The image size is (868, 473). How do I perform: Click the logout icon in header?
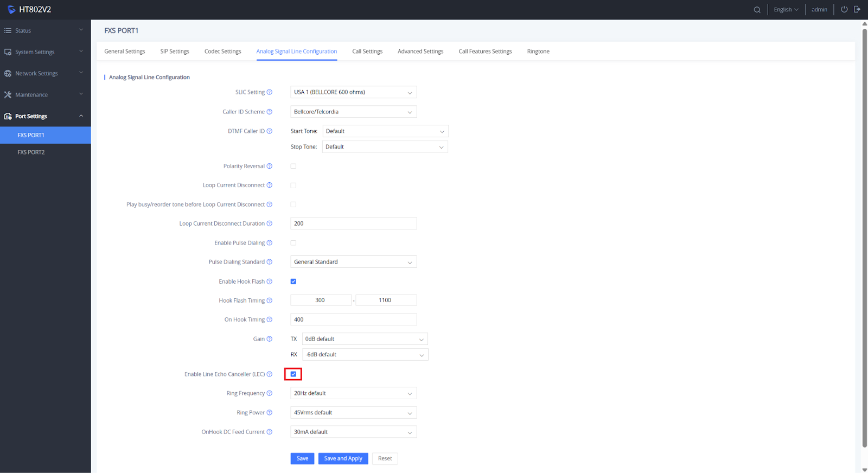point(857,9)
